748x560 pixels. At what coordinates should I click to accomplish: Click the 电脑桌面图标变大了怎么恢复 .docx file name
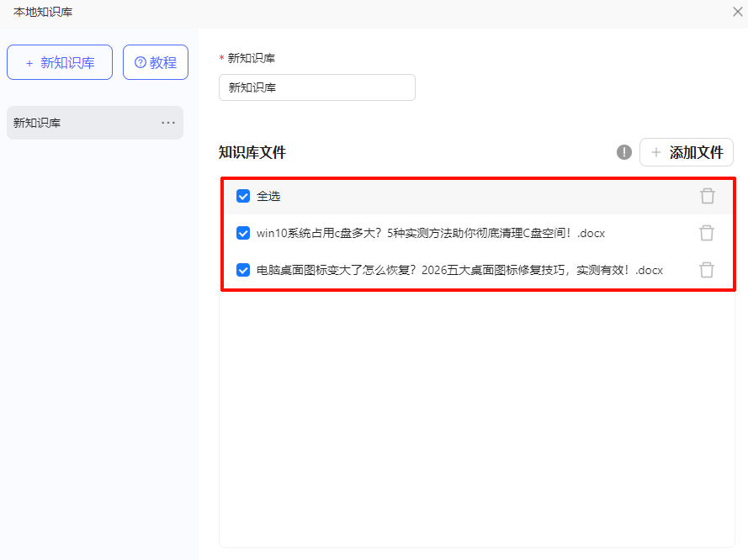click(459, 270)
